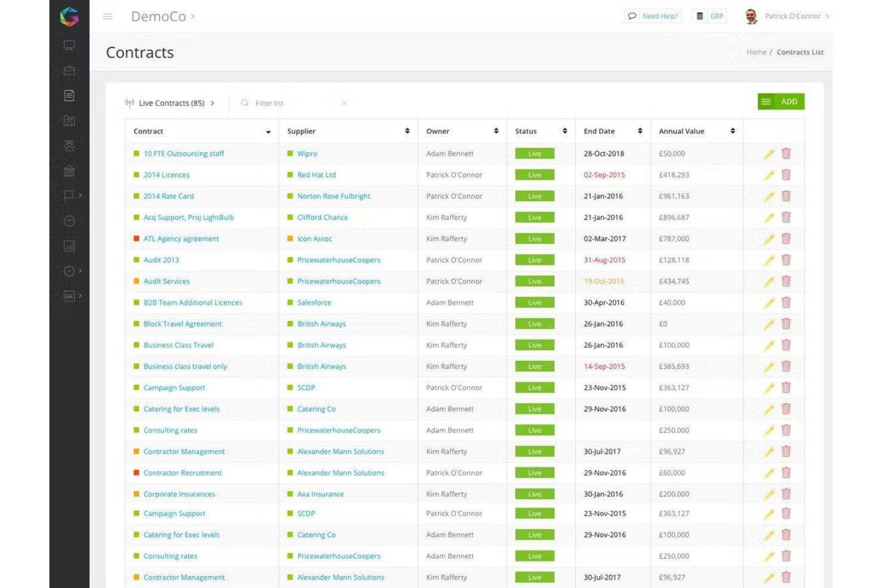The width and height of the screenshot is (882, 588).
Task: Click the red end date 02-Sep-2015
Action: tap(604, 175)
